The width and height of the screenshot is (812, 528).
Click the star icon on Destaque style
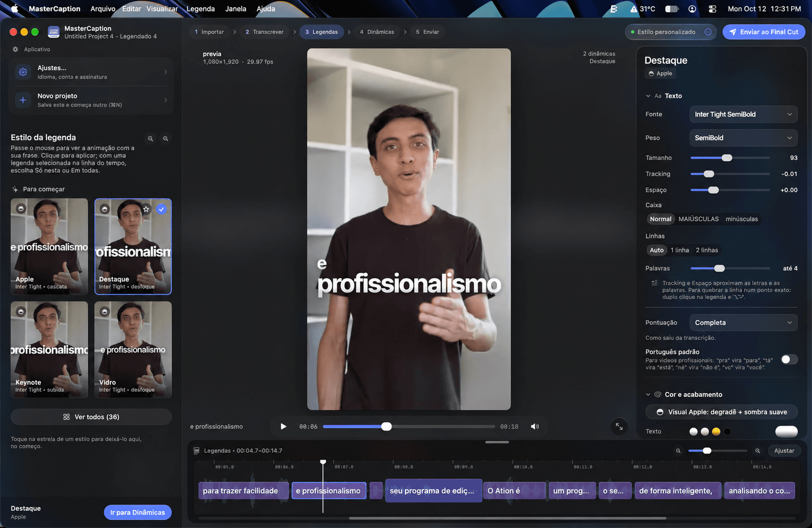[146, 209]
